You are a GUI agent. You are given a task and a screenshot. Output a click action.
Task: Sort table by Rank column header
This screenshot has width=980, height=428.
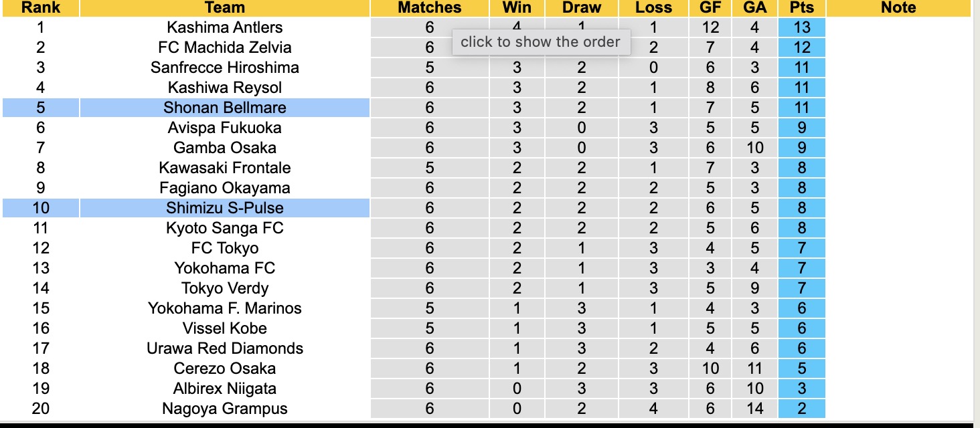[40, 8]
